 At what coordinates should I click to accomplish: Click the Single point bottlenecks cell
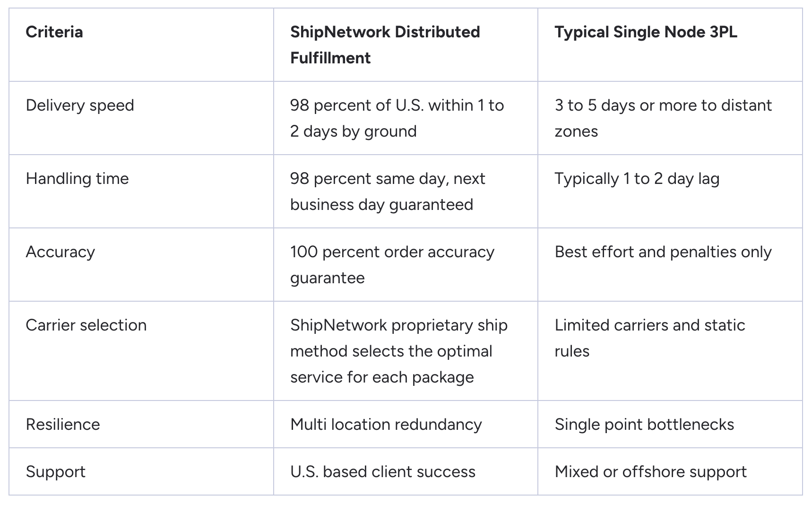click(644, 425)
